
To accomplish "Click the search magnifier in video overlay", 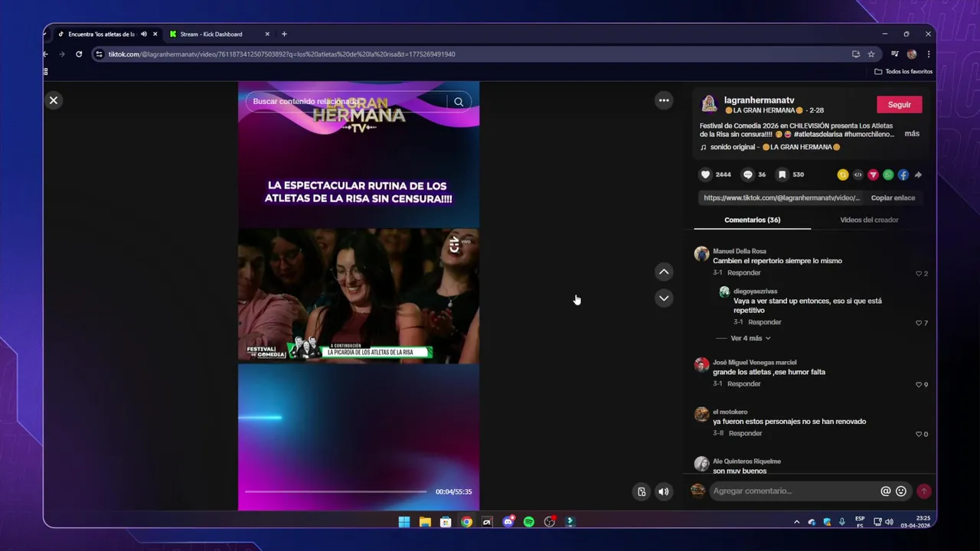I will tap(459, 102).
